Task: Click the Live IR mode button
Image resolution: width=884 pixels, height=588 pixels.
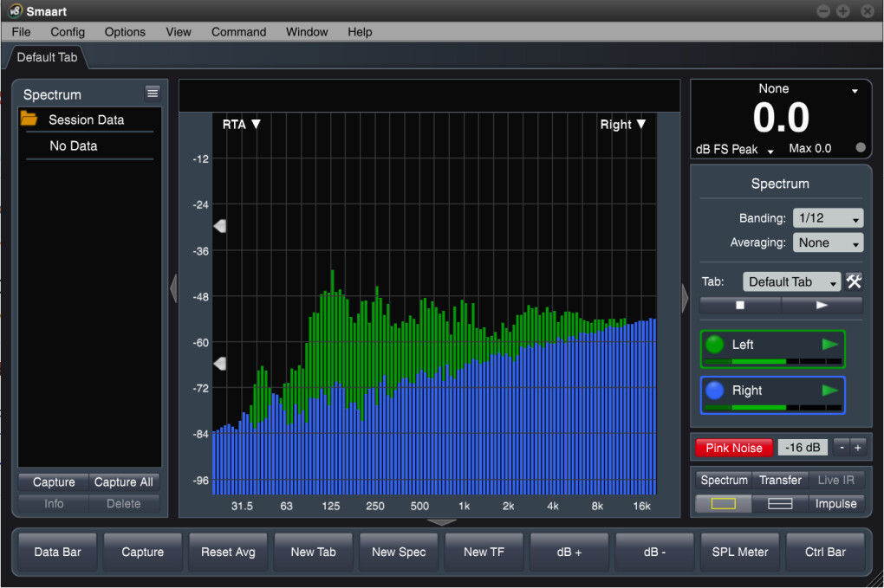Action: pos(836,480)
